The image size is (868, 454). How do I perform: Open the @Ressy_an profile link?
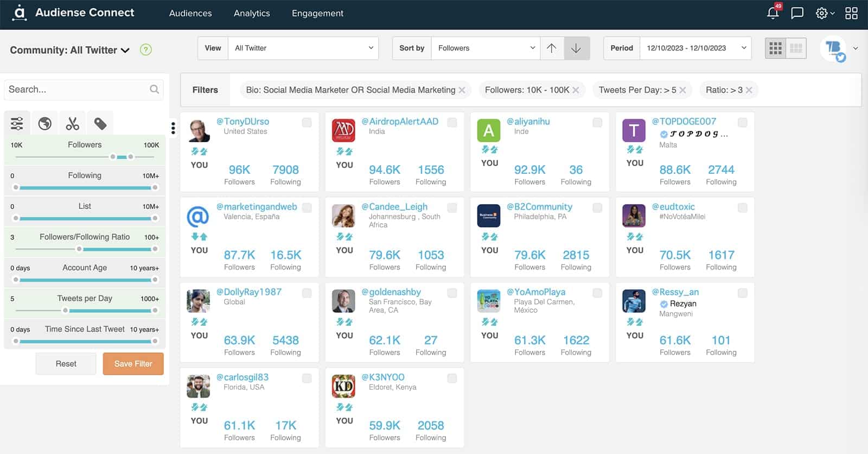coord(675,292)
